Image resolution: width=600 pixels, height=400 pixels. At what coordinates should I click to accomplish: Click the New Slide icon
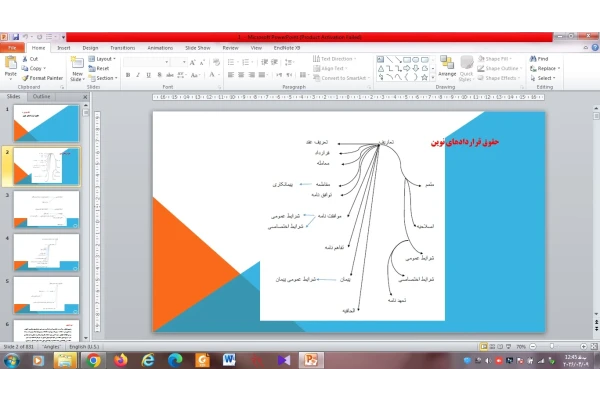[77, 63]
